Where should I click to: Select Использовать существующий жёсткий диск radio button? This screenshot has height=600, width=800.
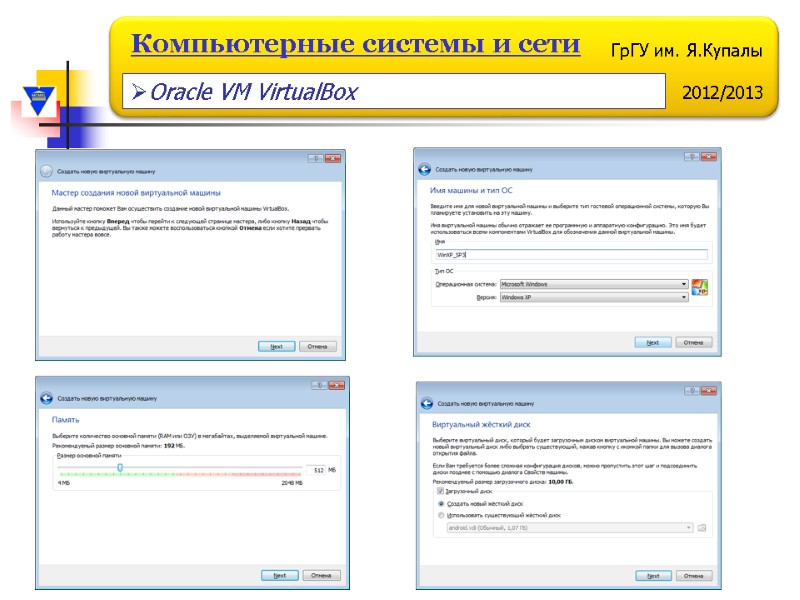441,515
